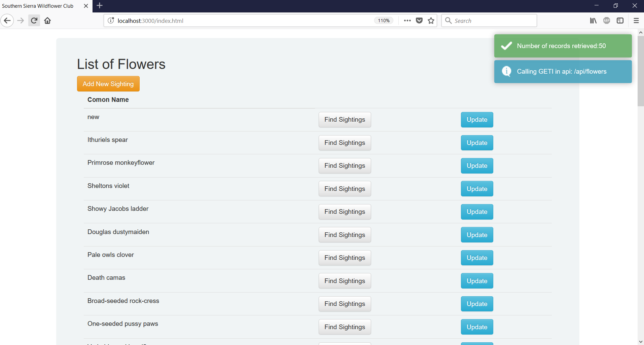
Task: Dismiss the 'Number of records retrieved:50' notification
Action: tap(563, 46)
